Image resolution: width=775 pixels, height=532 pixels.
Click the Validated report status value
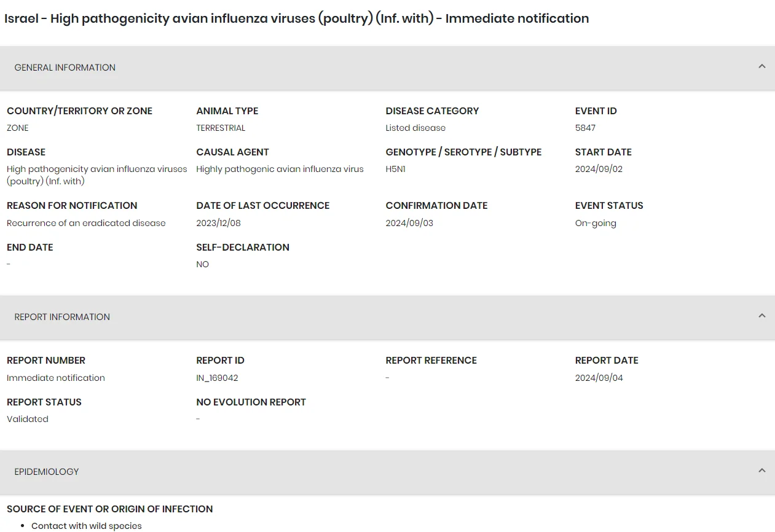[28, 419]
